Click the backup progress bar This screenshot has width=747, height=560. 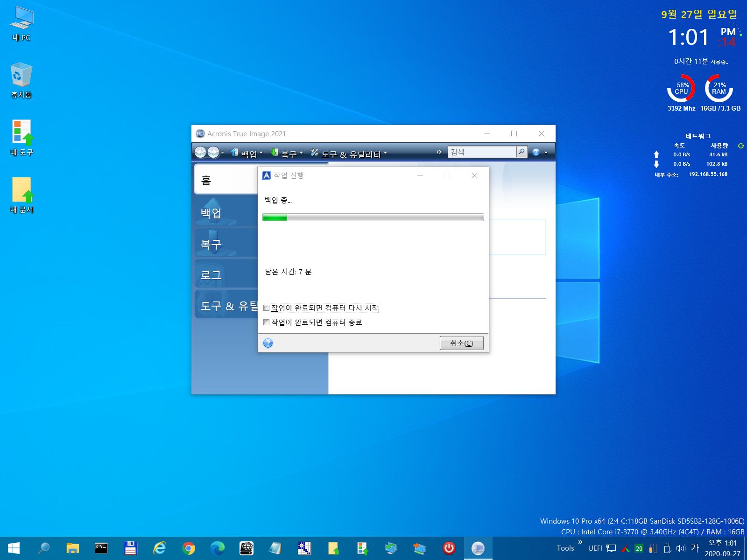[373, 217]
